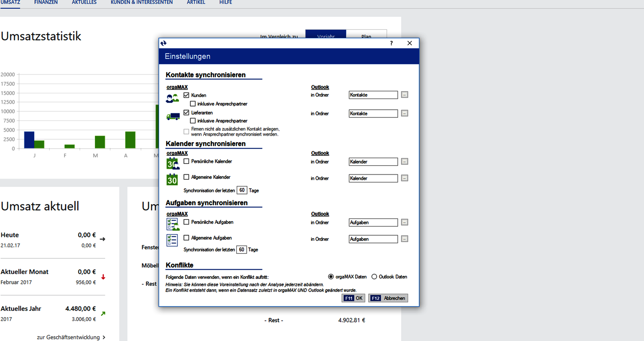This screenshot has height=341, width=644.
Task: Open folder picker for Persönliche Kalender folder
Action: click(404, 162)
